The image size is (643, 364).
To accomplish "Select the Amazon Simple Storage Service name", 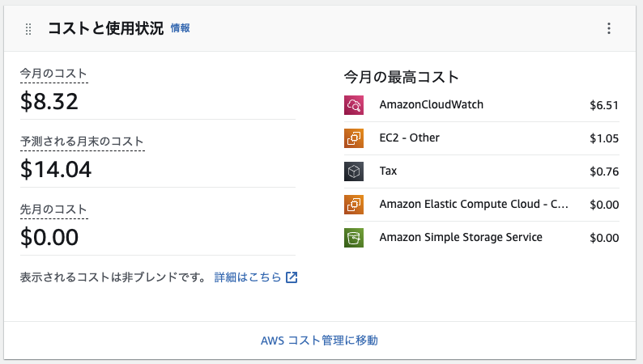I will tap(461, 238).
